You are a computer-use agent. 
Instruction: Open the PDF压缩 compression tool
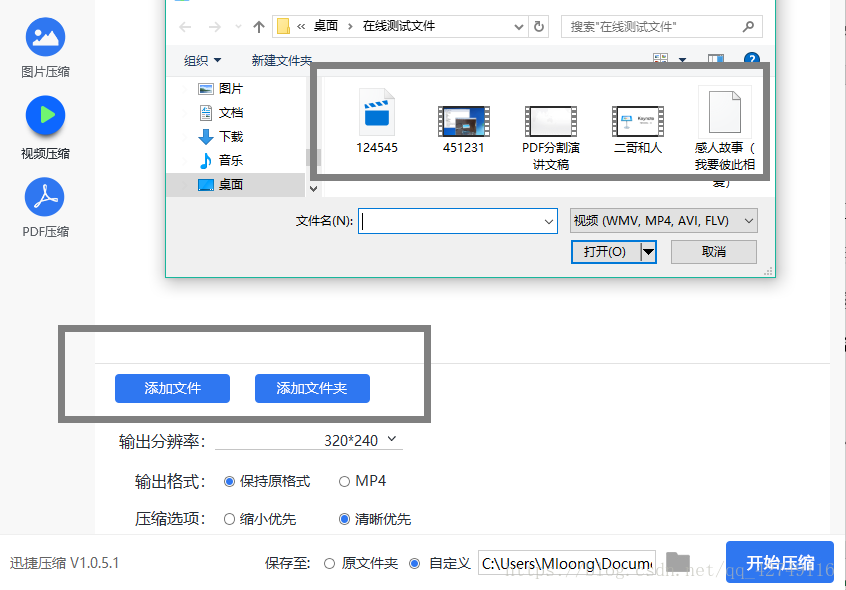pyautogui.click(x=45, y=208)
